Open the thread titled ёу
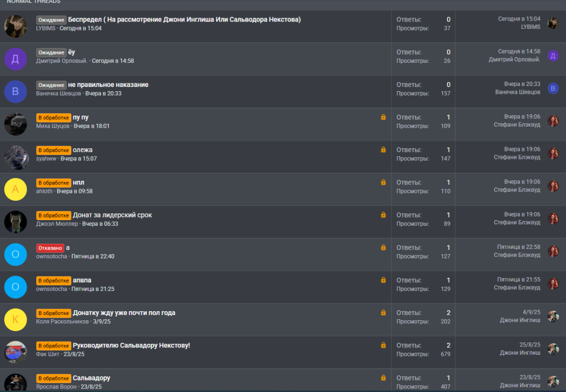The height and width of the screenshot is (392, 566). coord(71,52)
